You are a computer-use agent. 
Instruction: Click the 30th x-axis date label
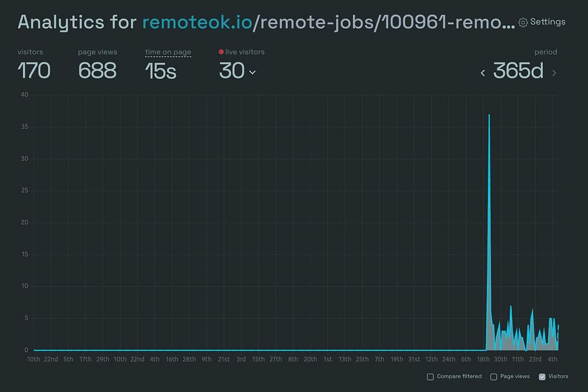(500, 359)
